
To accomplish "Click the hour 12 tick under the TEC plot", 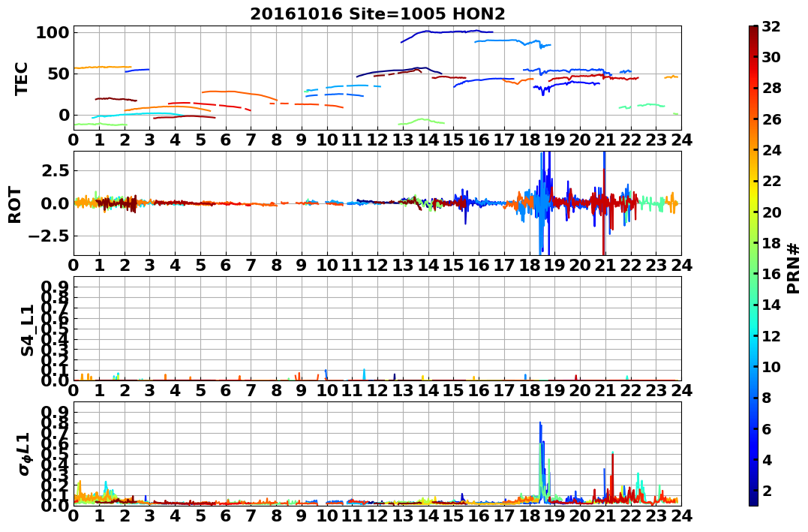I will pos(377,140).
